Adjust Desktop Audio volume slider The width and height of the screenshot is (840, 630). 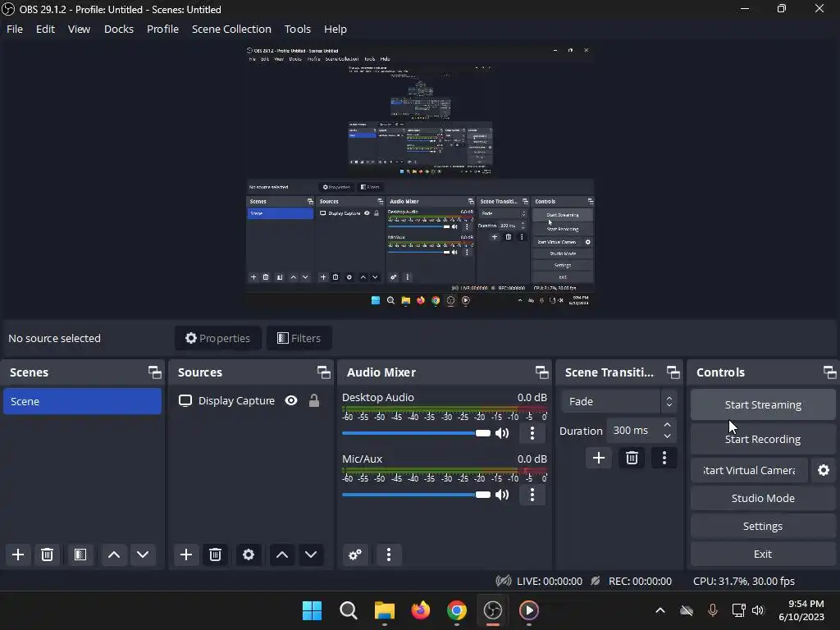point(416,433)
